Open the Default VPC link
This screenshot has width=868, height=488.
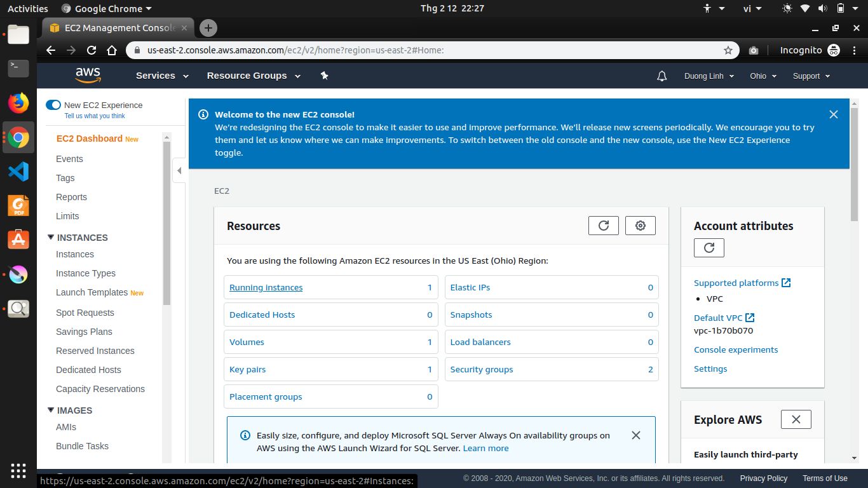[724, 318]
